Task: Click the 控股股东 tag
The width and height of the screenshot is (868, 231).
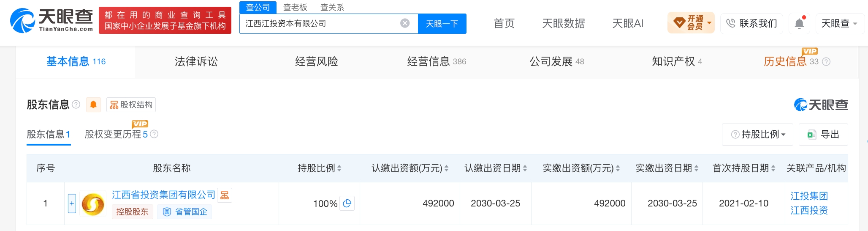Action: [132, 212]
